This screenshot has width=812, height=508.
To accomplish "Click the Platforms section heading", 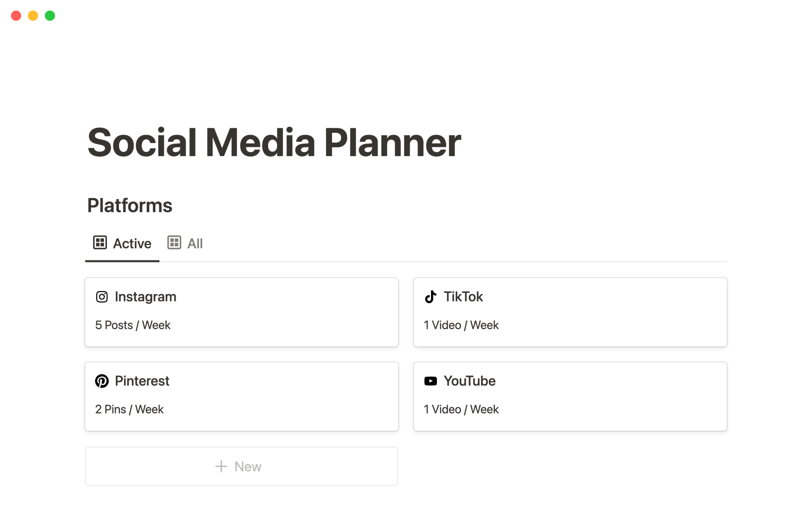I will [129, 206].
